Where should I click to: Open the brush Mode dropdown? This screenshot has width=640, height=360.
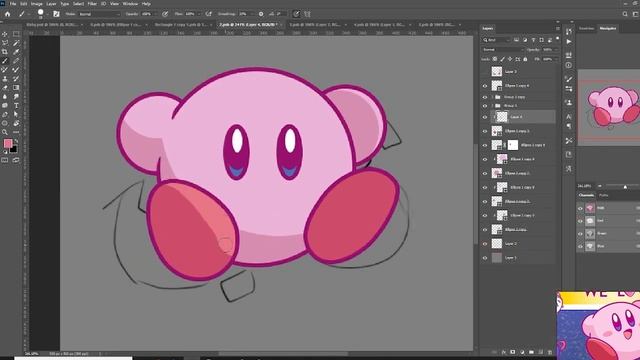pyautogui.click(x=99, y=14)
